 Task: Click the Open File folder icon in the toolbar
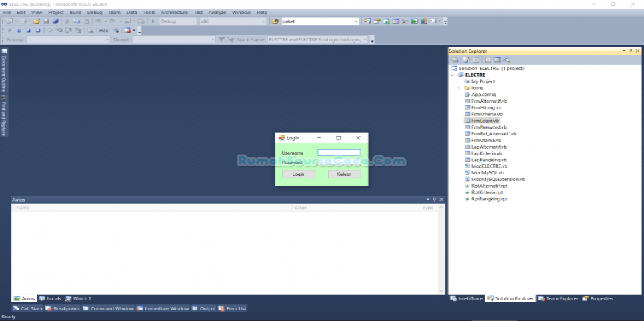click(x=37, y=21)
